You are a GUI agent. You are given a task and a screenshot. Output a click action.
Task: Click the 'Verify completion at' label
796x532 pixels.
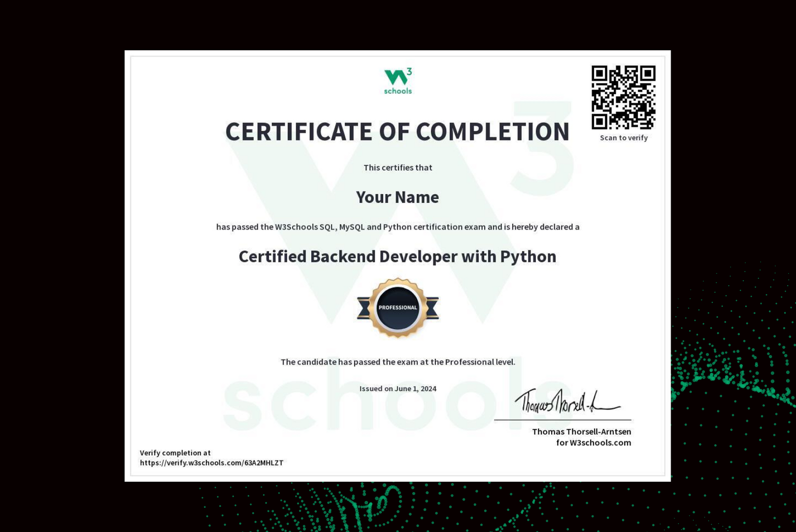click(x=175, y=453)
